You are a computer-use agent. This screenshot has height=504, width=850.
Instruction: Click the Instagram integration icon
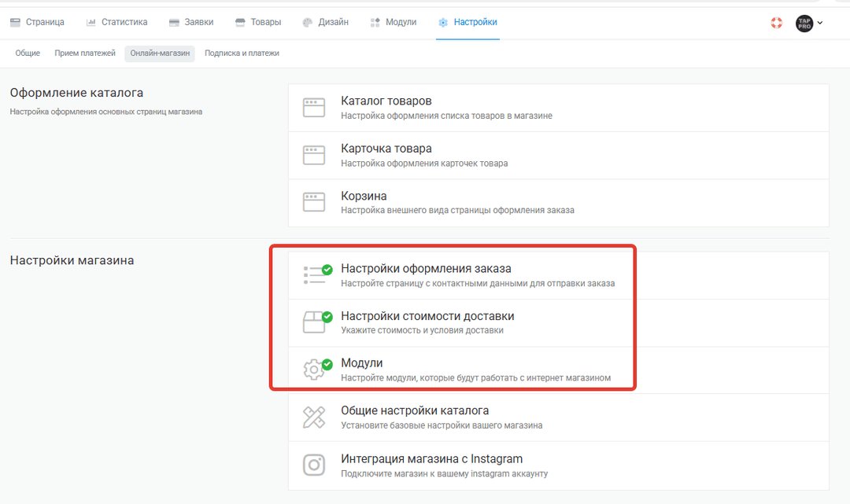click(314, 465)
